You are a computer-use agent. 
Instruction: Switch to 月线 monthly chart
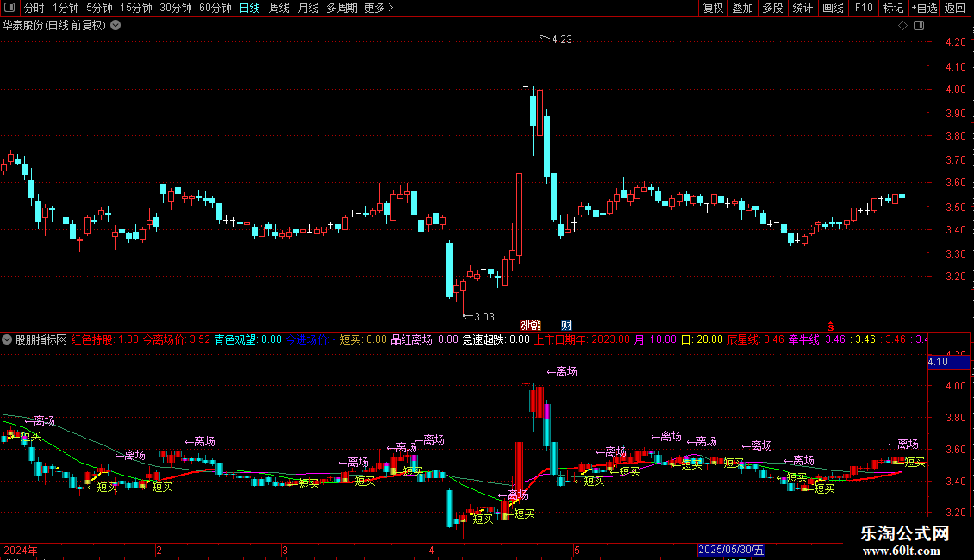click(x=308, y=8)
